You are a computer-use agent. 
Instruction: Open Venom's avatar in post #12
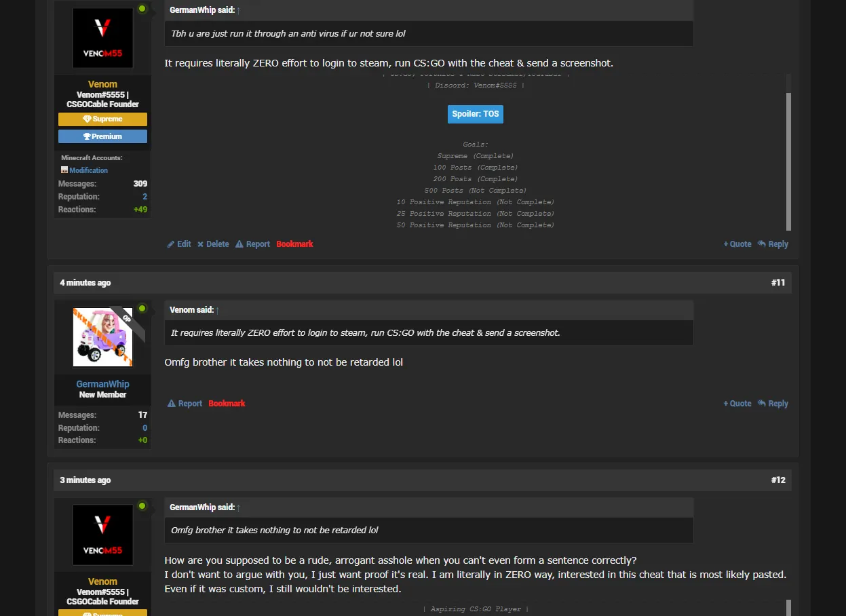pos(102,535)
